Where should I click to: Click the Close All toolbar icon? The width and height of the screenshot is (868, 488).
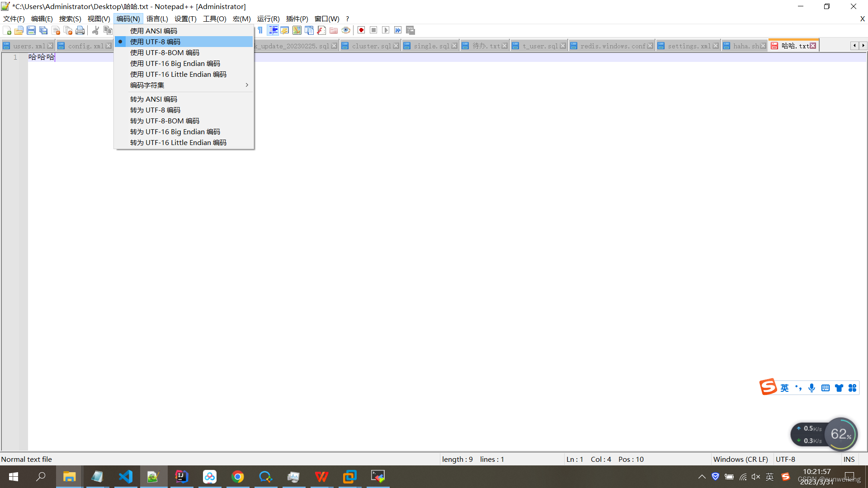tap(68, 30)
